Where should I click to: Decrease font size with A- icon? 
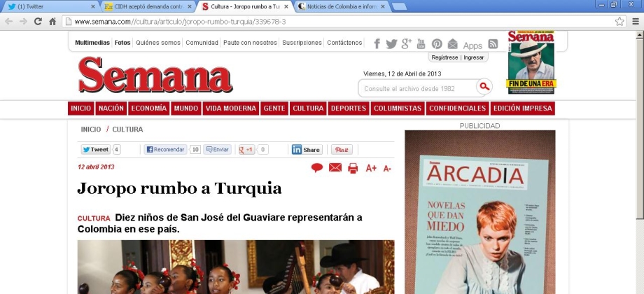point(387,169)
